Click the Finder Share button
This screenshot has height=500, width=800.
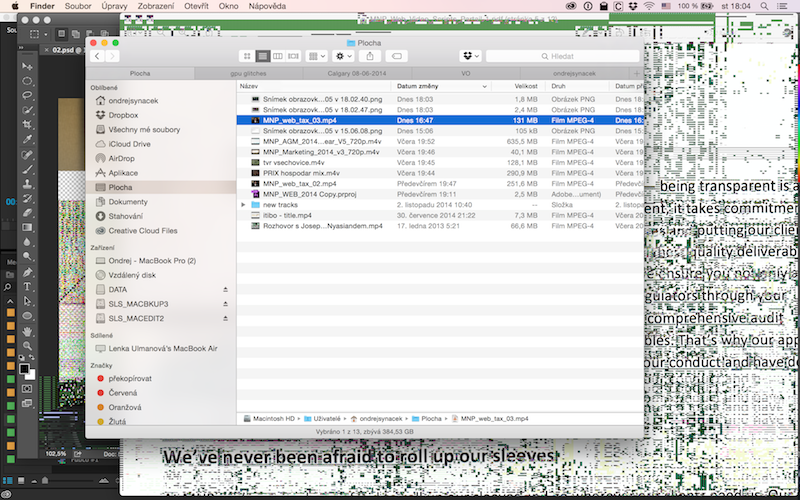370,56
